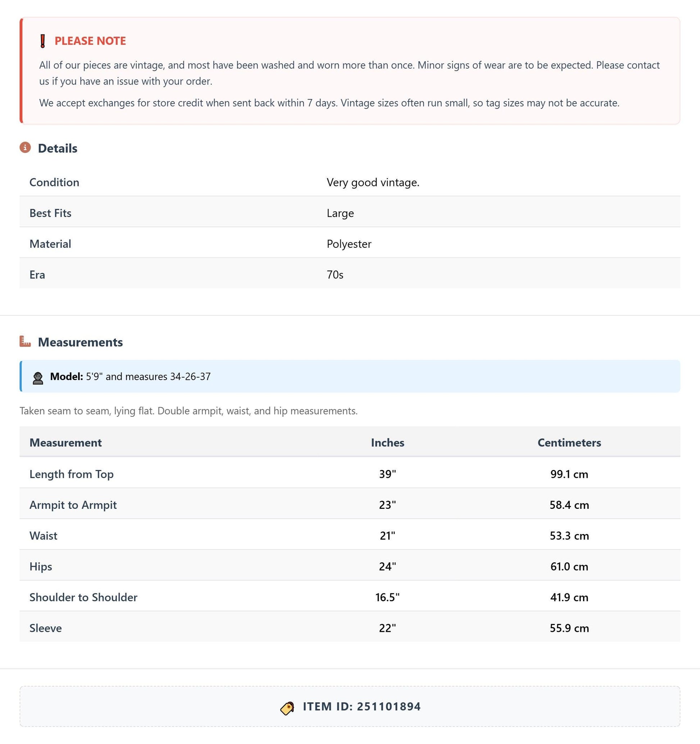
Task: Click the price tag icon beside Item ID
Action: tap(287, 708)
